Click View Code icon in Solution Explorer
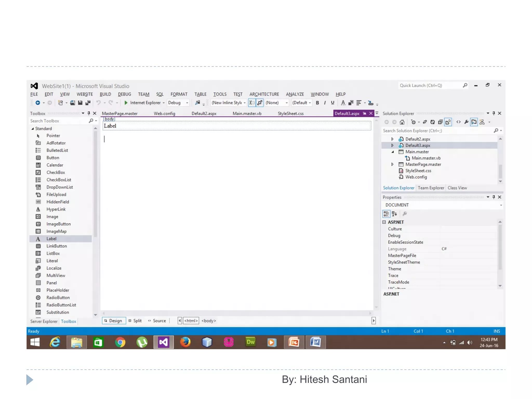Image resolution: width=532 pixels, height=399 pixels. click(x=458, y=122)
